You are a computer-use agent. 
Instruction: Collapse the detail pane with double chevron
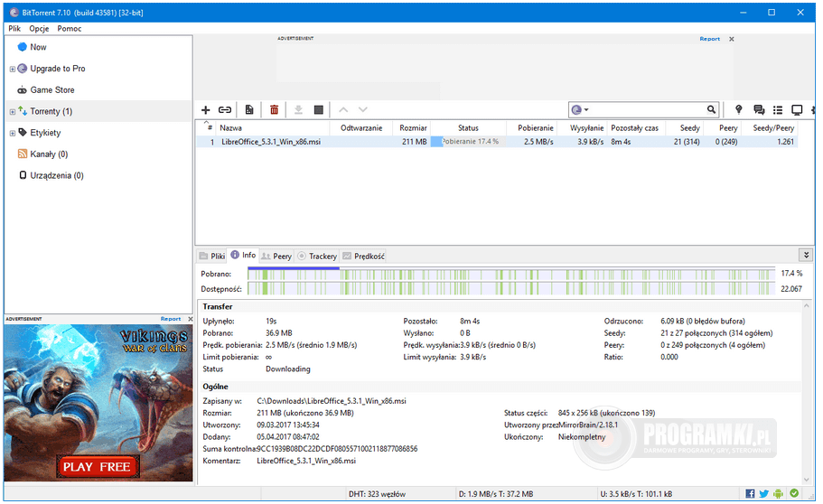coord(806,255)
